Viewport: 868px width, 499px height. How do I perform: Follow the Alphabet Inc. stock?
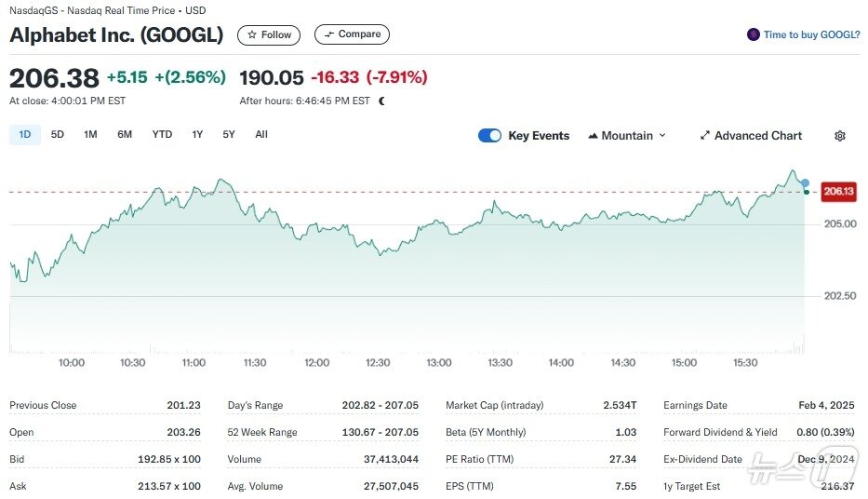click(269, 34)
